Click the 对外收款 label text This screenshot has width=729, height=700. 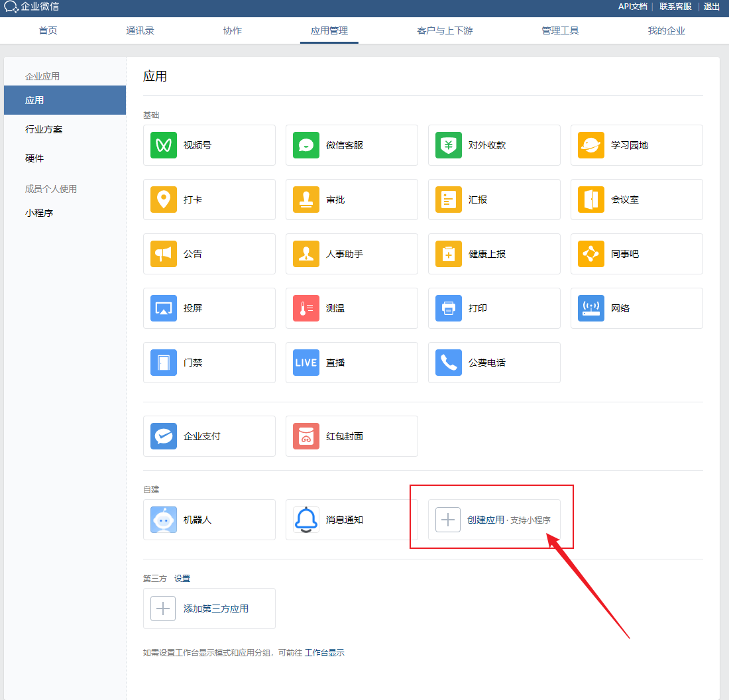487,145
